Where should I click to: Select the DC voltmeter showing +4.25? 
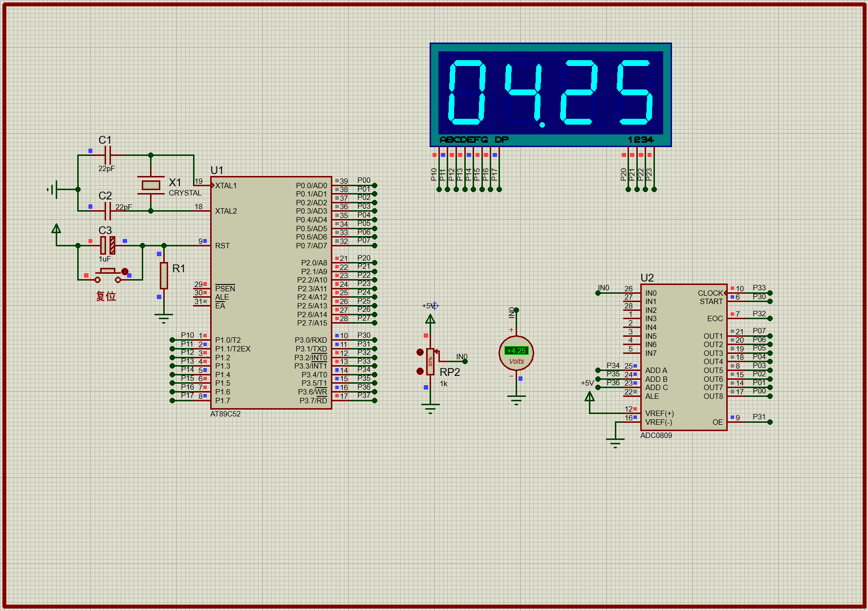click(x=516, y=353)
